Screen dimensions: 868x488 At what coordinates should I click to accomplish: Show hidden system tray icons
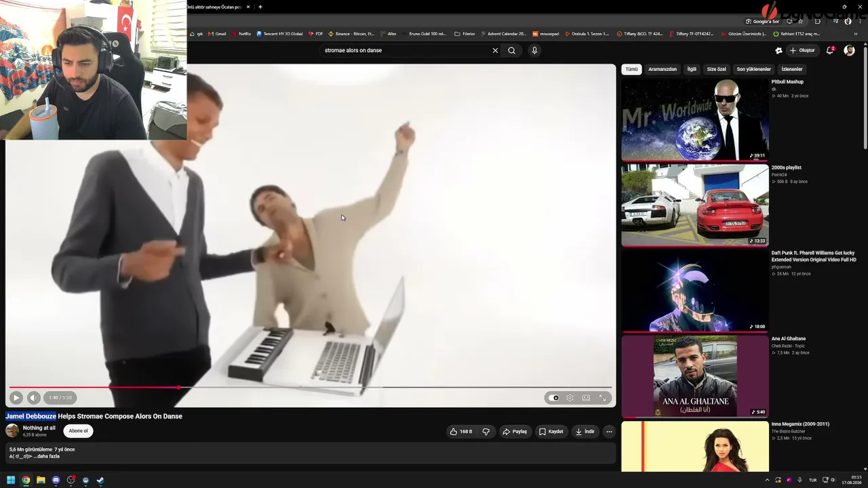tap(767, 481)
